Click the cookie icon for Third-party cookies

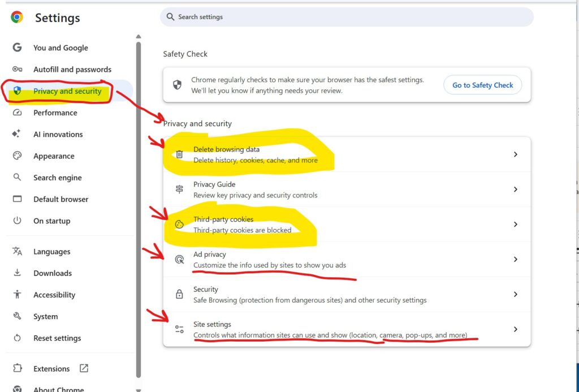click(179, 224)
